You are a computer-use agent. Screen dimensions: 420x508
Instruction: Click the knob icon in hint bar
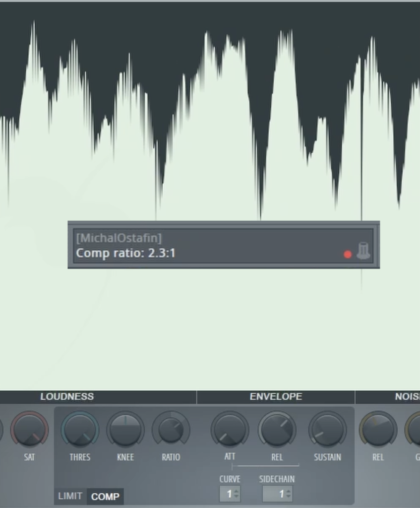pos(363,251)
